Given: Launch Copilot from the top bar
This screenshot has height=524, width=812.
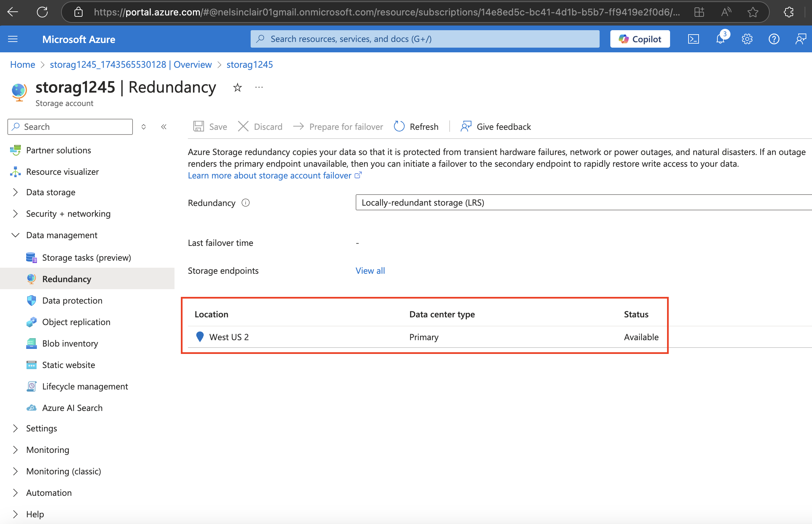Looking at the screenshot, I should point(640,39).
